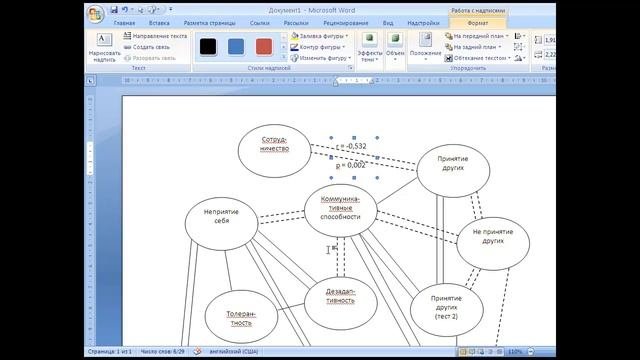Click the 110% zoom level
The width and height of the screenshot is (640, 360).
[x=515, y=351]
